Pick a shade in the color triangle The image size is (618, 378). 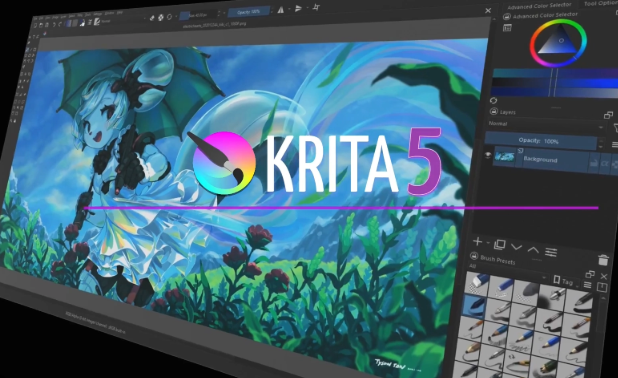coord(560,42)
